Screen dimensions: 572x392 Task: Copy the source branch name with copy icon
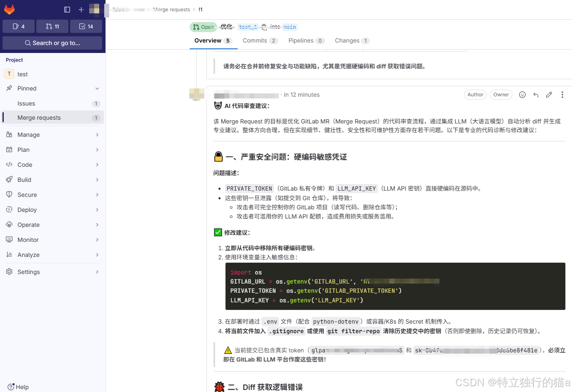click(264, 26)
